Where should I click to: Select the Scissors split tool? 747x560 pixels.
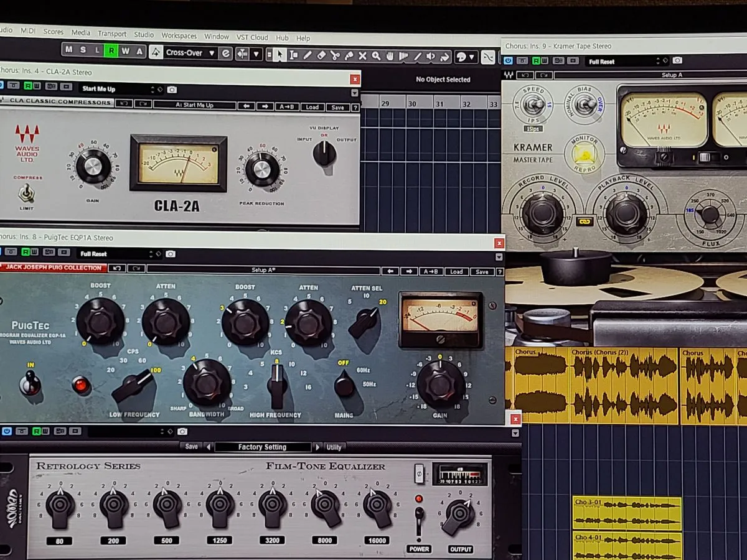coord(335,55)
